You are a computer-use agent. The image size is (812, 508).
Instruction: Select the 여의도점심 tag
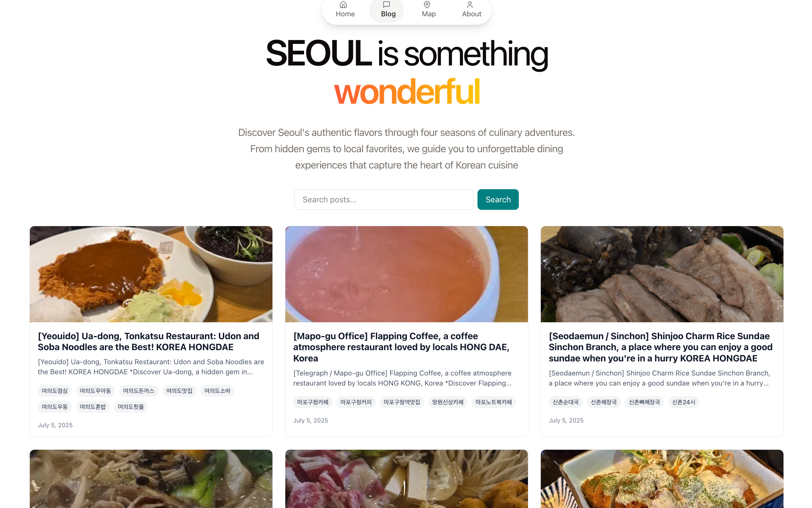pyautogui.click(x=55, y=391)
